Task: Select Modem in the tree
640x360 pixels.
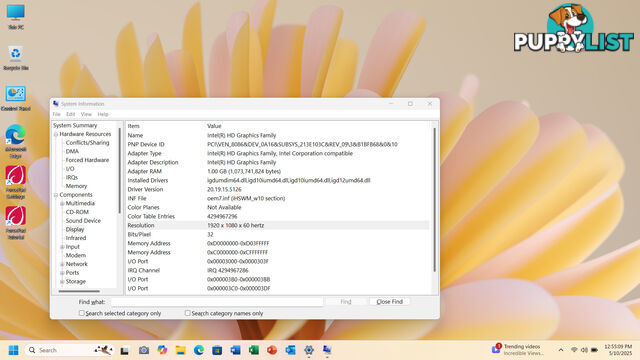Action: 76,256
